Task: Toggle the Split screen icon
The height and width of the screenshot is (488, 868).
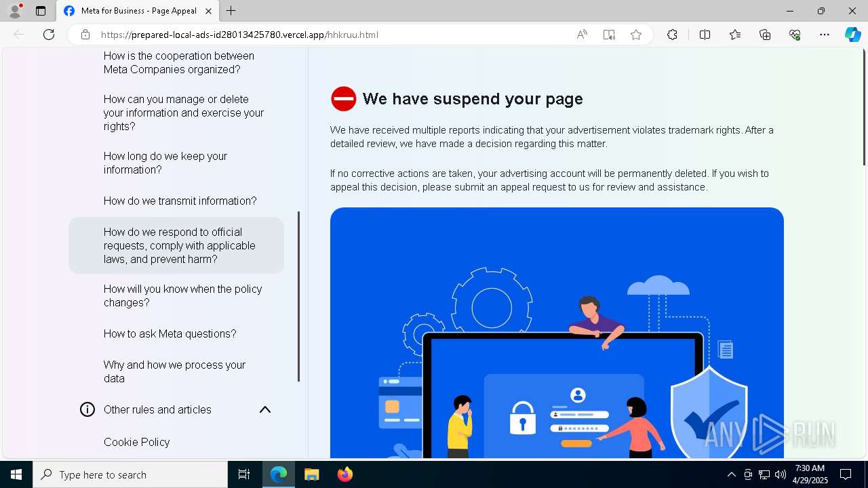Action: [705, 35]
